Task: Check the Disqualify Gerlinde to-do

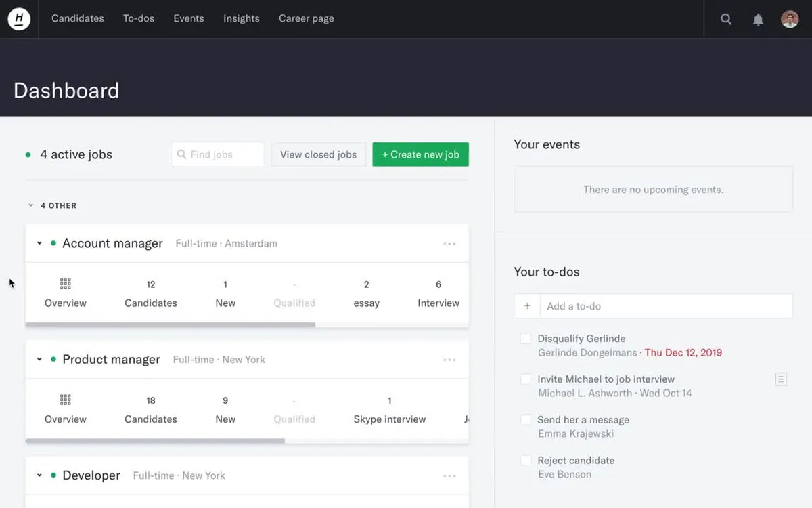Action: (525, 339)
